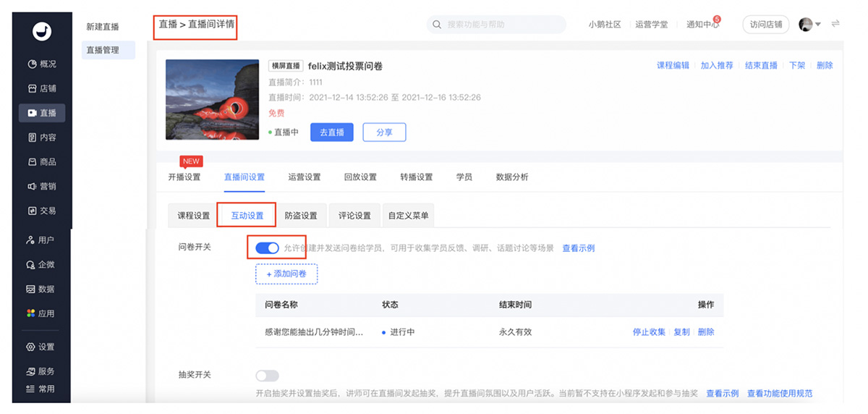Screen dimensions: 868x414
Task: Disable the 问卷开关 questionnaire toggle
Action: (x=267, y=248)
